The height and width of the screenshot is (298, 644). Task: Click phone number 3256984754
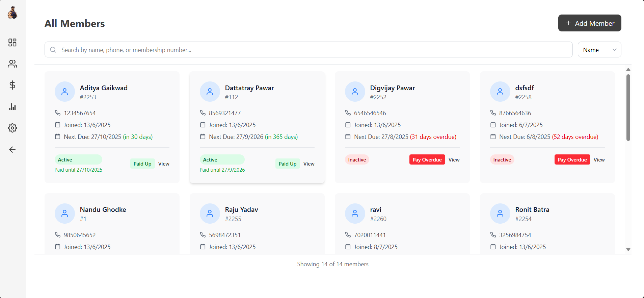515,235
